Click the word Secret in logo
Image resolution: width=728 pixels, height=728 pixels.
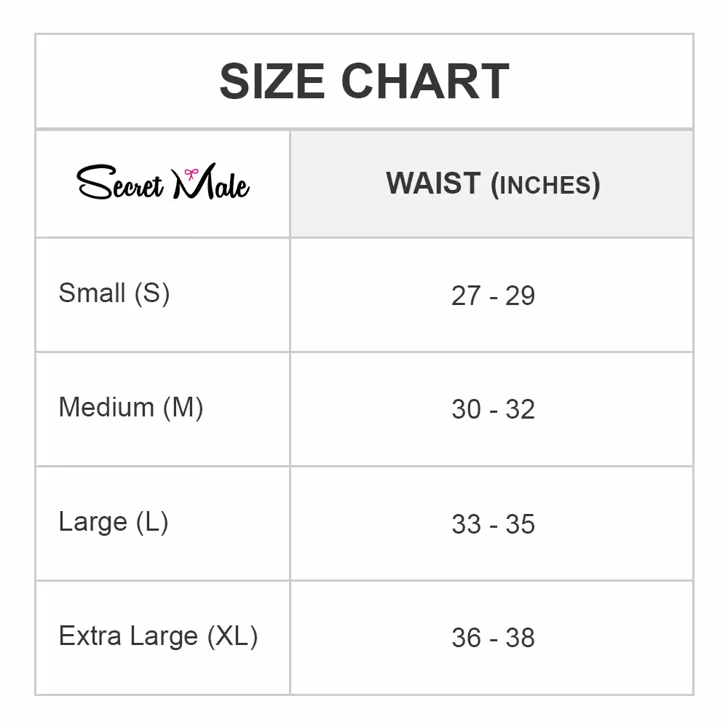[121, 185]
